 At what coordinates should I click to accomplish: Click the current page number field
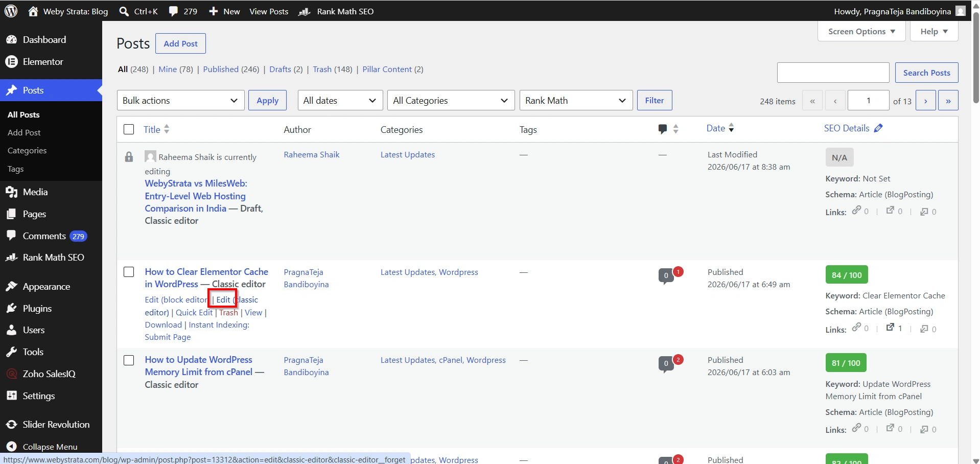(x=869, y=101)
